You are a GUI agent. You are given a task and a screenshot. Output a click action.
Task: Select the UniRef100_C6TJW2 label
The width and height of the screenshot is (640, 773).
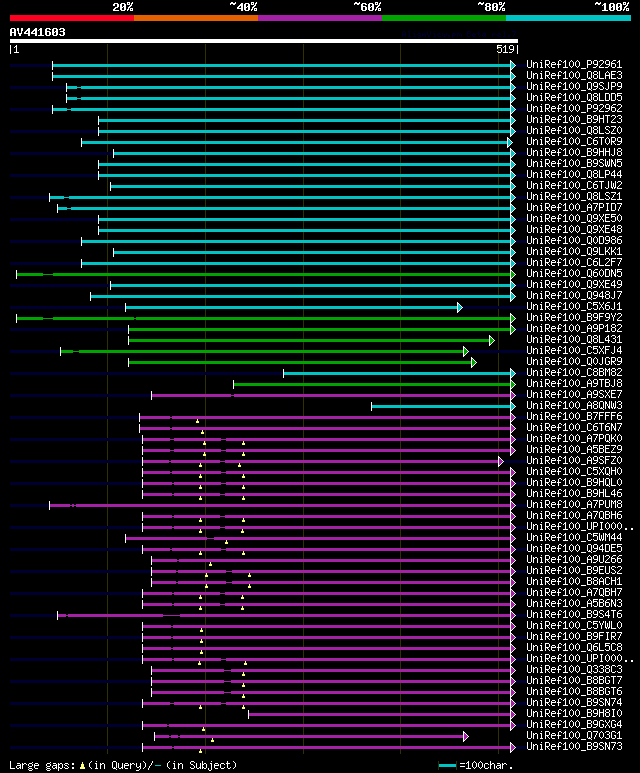[574, 185]
